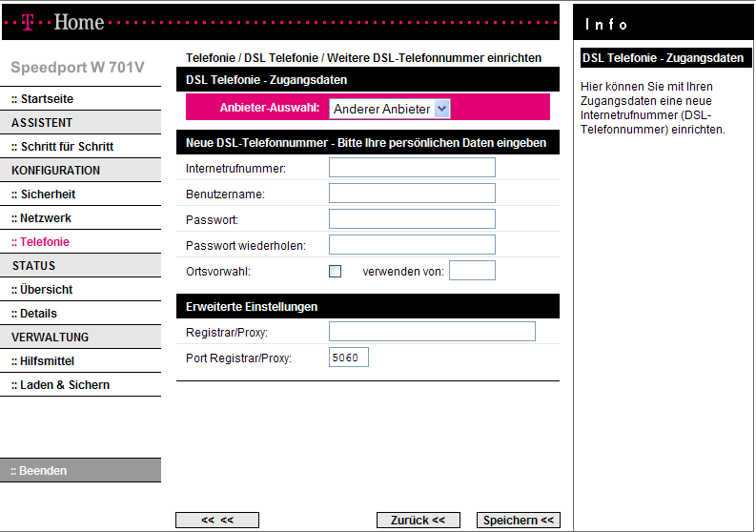Focus the Benutzername text field
756x532 pixels.
(412, 194)
